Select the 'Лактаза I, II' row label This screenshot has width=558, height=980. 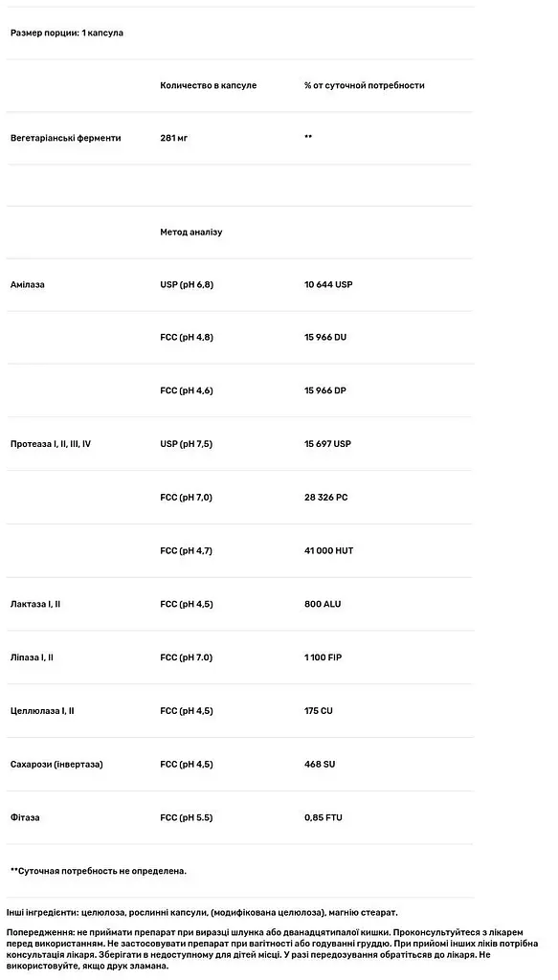pos(35,605)
